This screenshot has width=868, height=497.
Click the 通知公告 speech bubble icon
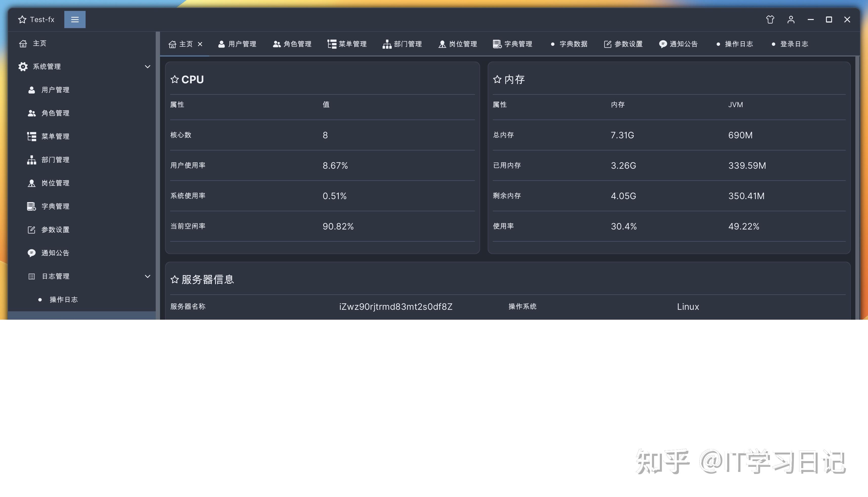(32, 253)
